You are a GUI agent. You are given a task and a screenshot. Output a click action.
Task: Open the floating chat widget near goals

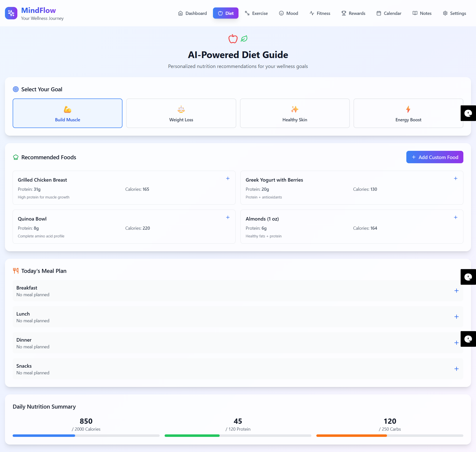click(x=468, y=113)
